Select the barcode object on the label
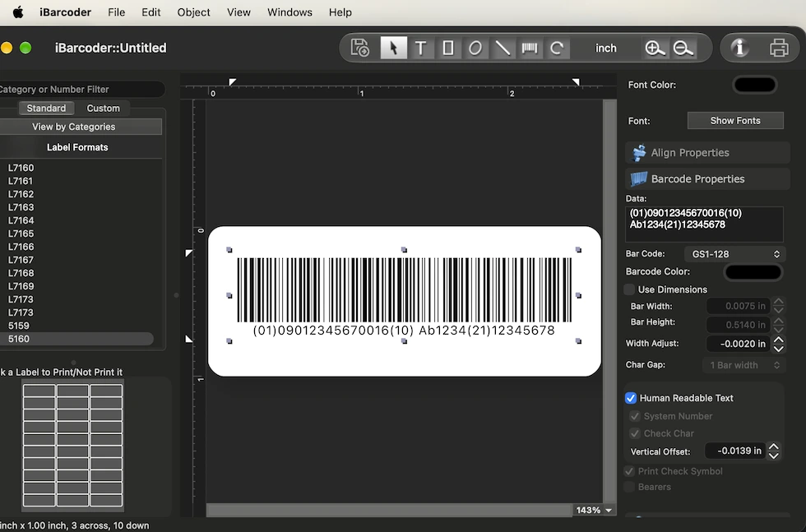Viewport: 806px width, 532px height. (404, 295)
